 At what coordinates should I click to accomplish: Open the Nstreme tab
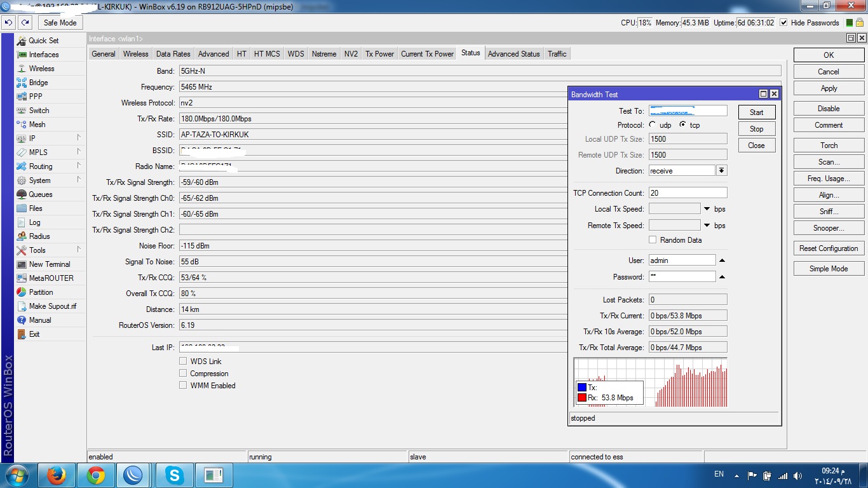[324, 54]
